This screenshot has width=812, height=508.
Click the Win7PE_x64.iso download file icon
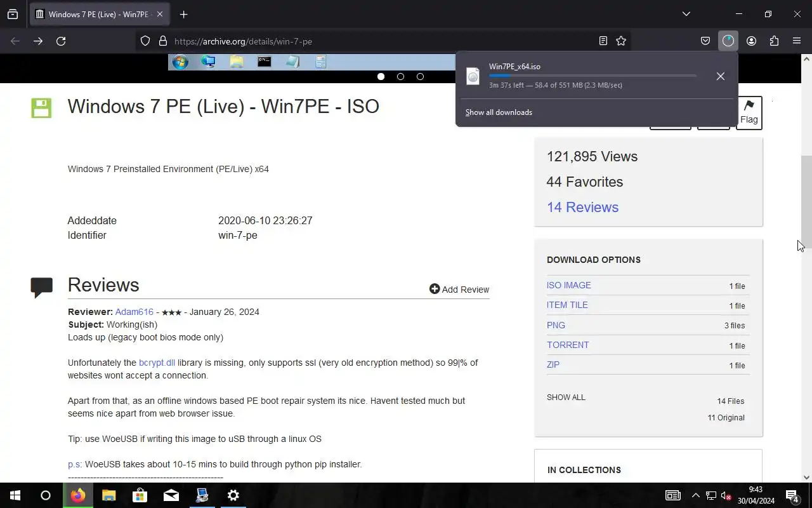point(473,76)
